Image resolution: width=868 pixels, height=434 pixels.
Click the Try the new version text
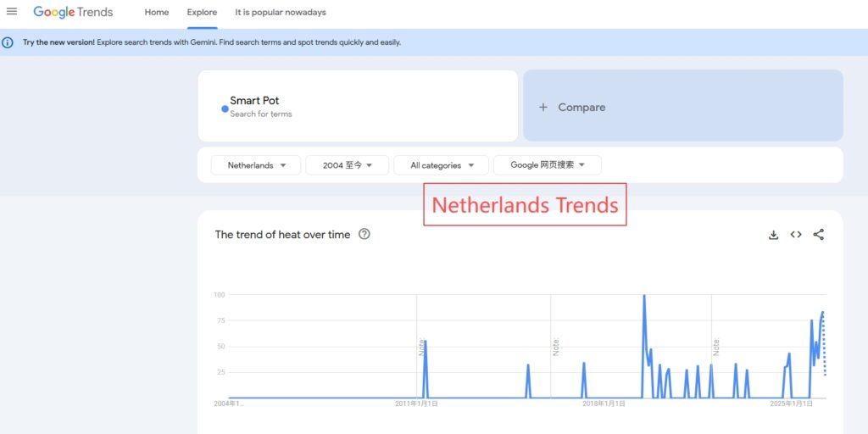(x=58, y=42)
